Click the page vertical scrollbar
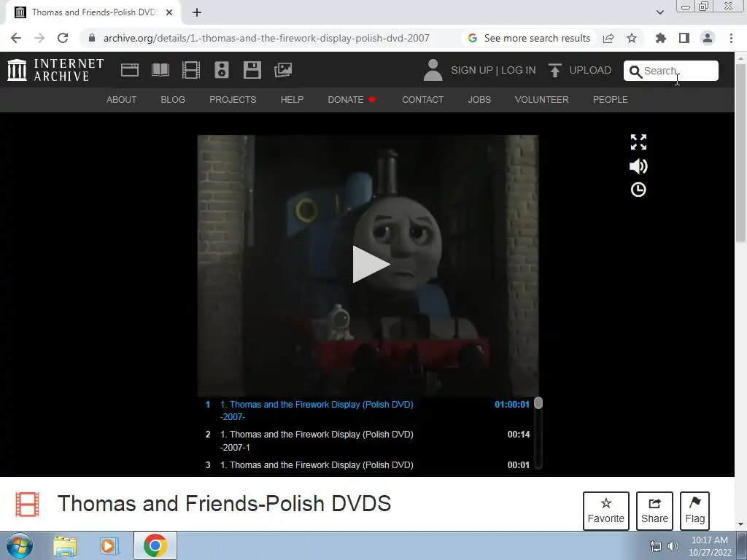 (x=741, y=152)
